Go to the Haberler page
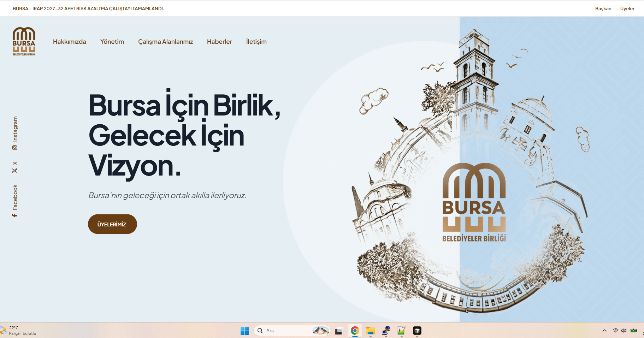Image resolution: width=644 pixels, height=338 pixels. [219, 42]
